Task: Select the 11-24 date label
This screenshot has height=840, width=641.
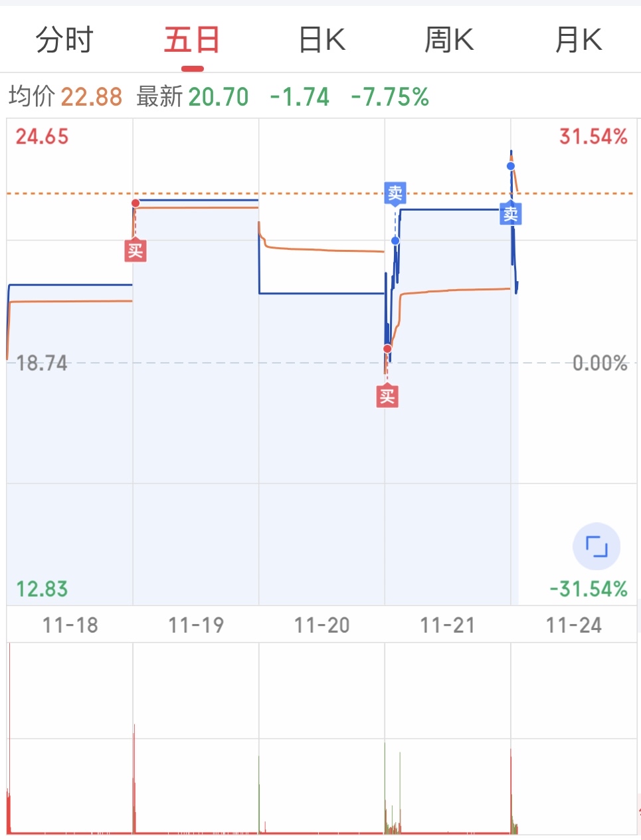Action: (x=574, y=625)
